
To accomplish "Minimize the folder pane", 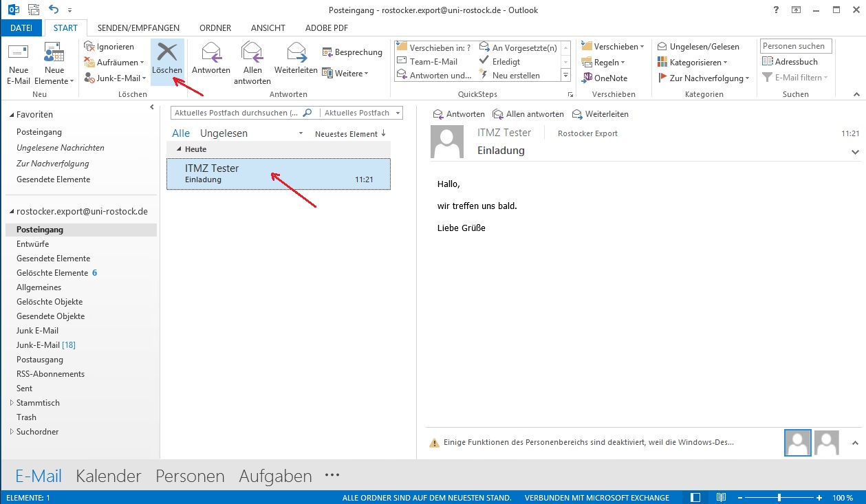I will pyautogui.click(x=152, y=107).
